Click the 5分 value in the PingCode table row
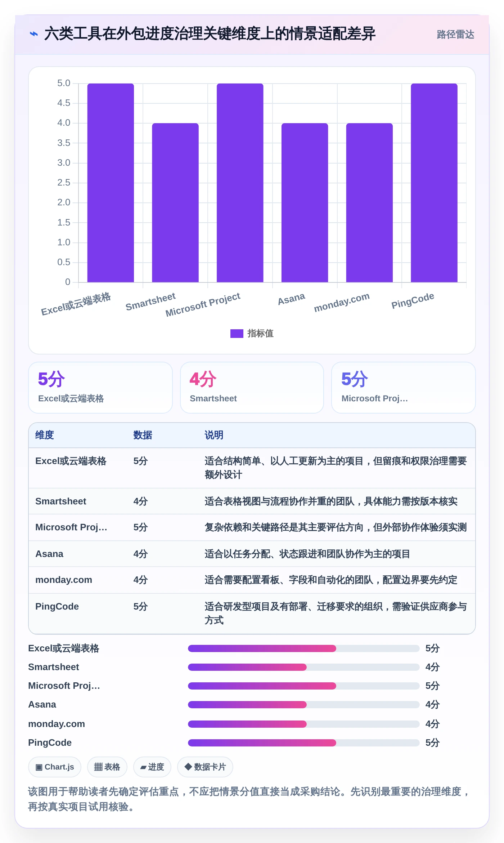The height and width of the screenshot is (843, 504). pyautogui.click(x=140, y=607)
